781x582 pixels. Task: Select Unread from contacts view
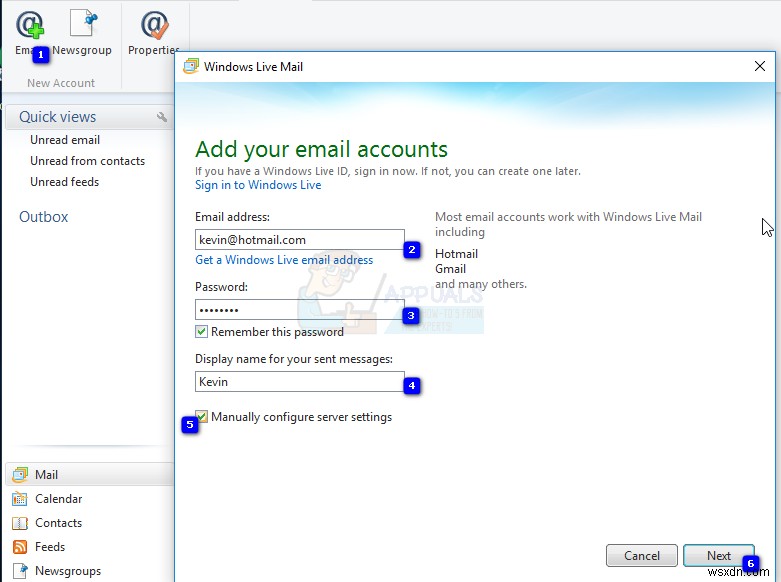(88, 161)
